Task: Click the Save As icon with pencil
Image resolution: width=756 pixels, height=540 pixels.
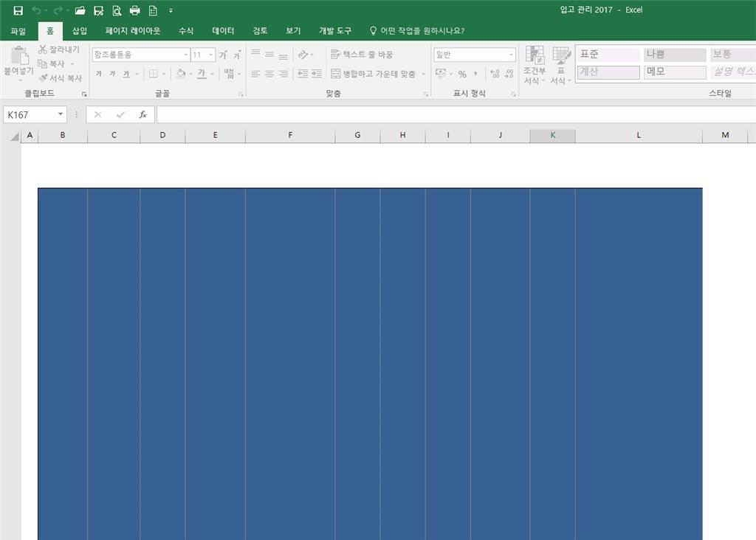Action: pyautogui.click(x=98, y=10)
